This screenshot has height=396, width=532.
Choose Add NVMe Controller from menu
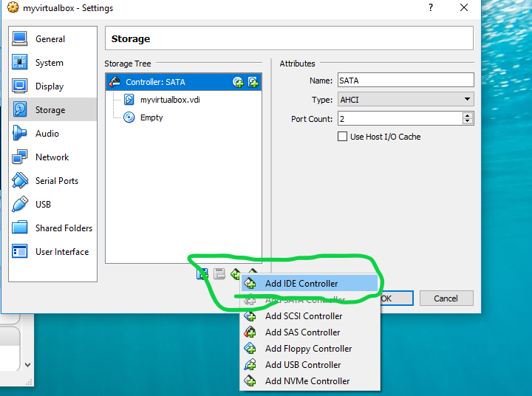tap(307, 381)
